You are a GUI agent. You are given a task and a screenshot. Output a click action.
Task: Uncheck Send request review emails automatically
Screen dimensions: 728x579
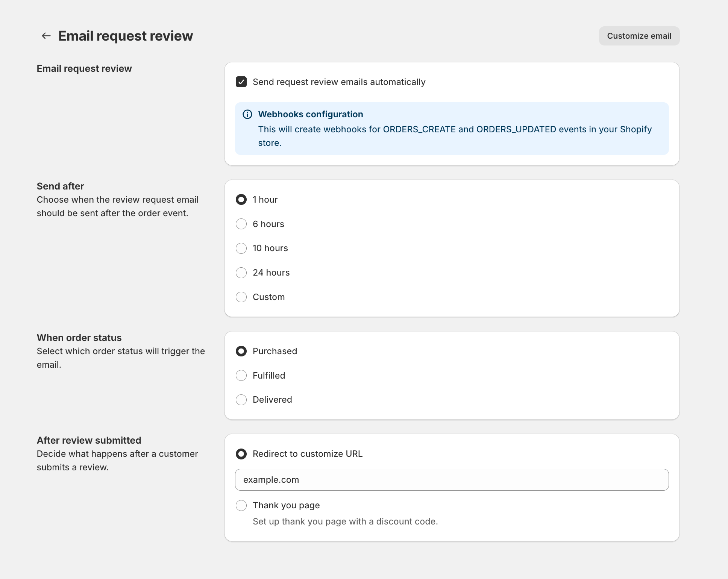click(x=241, y=82)
